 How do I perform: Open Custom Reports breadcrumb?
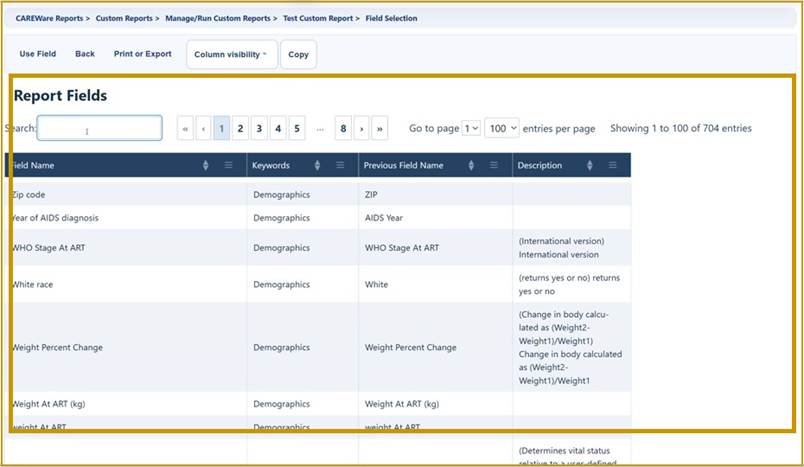coord(124,18)
